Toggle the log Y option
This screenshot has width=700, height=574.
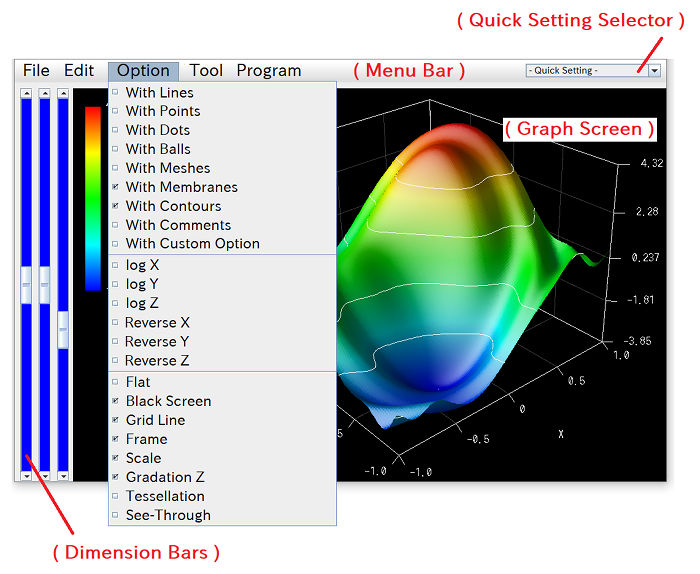point(222,284)
